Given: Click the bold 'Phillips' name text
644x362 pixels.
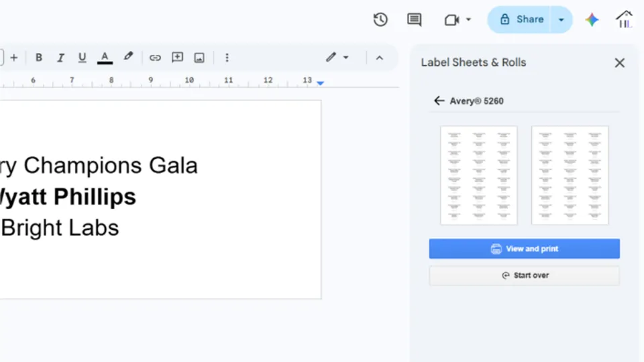Looking at the screenshot, I should point(95,196).
